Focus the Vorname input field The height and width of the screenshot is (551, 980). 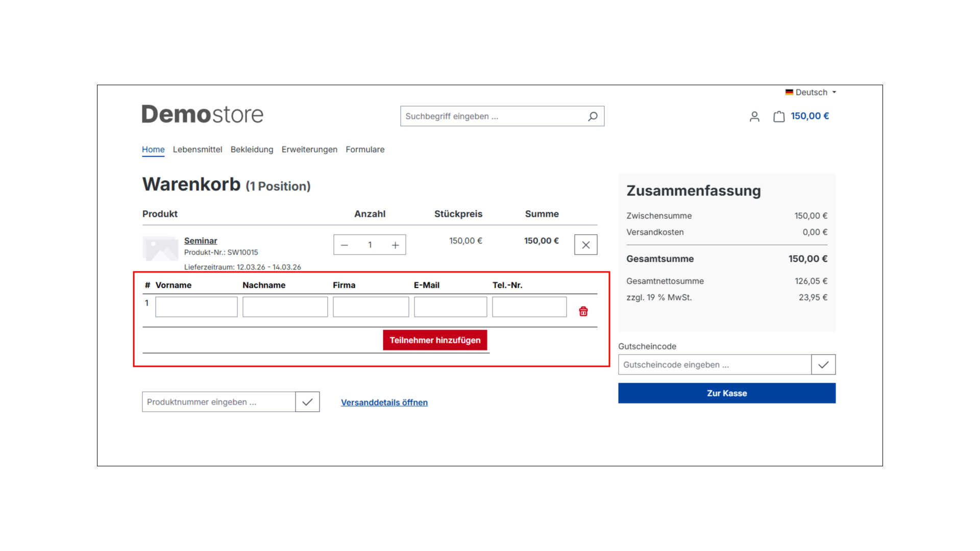[197, 307]
